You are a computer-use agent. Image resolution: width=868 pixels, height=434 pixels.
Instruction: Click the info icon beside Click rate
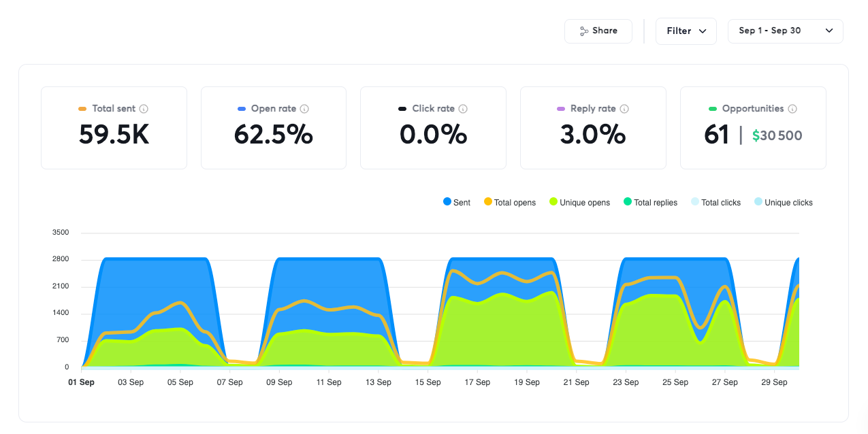click(463, 109)
